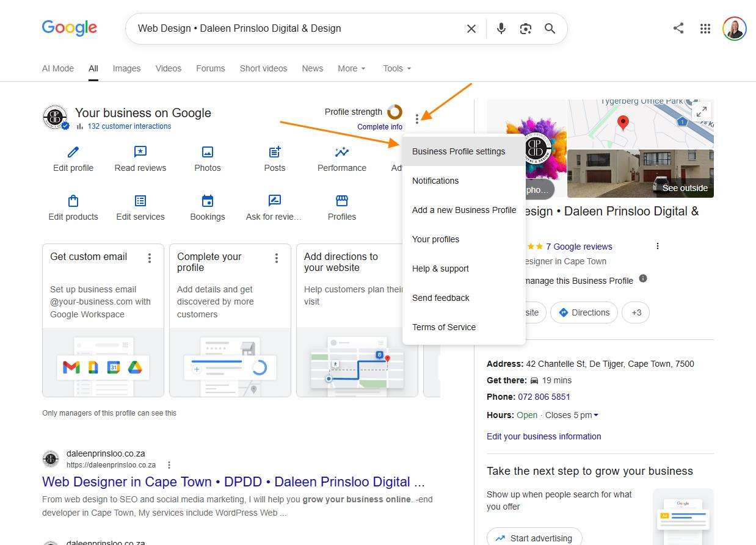Image resolution: width=756 pixels, height=545 pixels.
Task: Open Ask for reviews icon
Action: click(x=275, y=201)
